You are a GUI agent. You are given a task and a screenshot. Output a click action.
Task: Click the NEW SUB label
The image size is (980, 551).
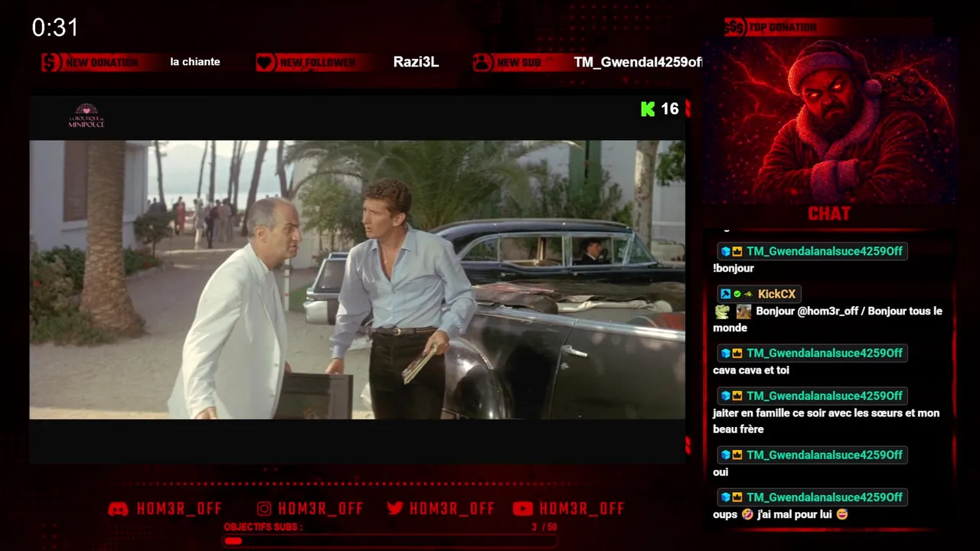coord(519,63)
